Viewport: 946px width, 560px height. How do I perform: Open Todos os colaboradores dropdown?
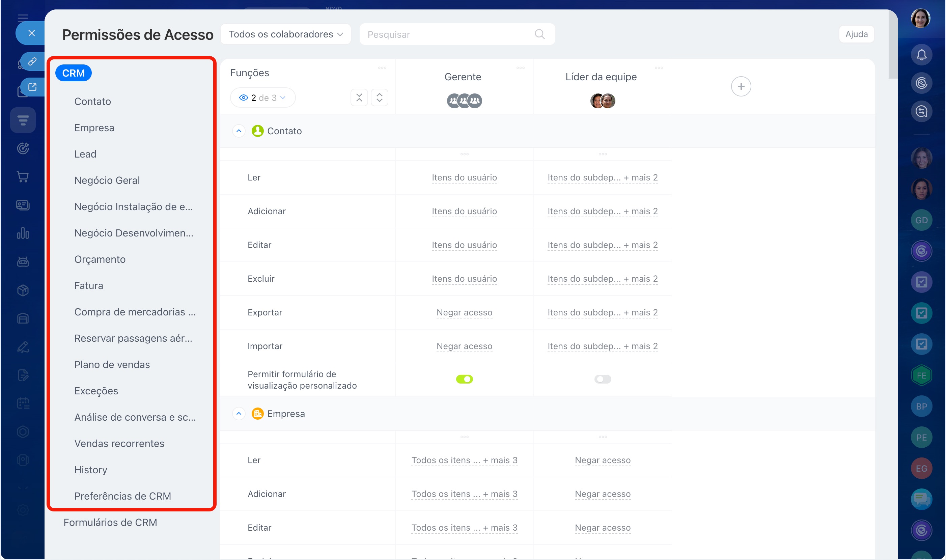[x=286, y=34]
